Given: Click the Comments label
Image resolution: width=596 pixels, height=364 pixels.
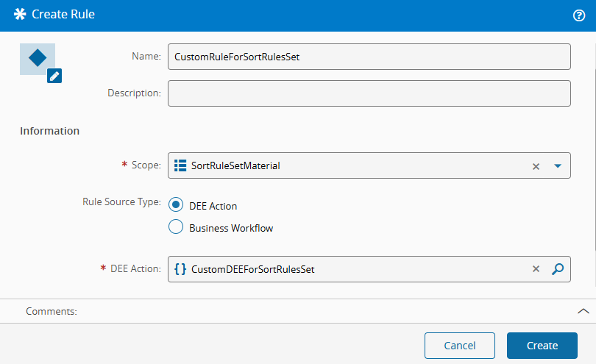Looking at the screenshot, I should [52, 312].
